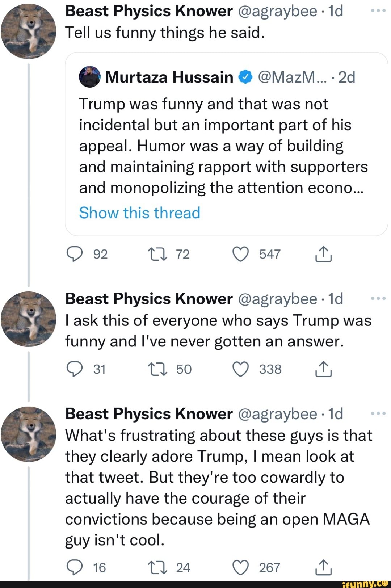Open more options menu on second tweet

tap(379, 298)
